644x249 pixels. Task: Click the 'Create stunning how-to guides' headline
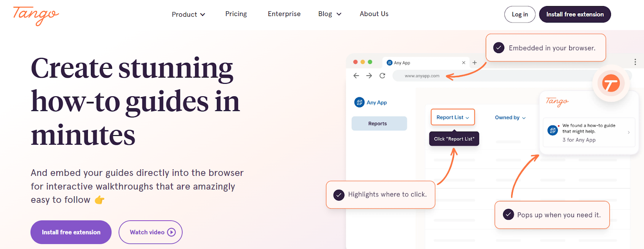click(x=135, y=101)
